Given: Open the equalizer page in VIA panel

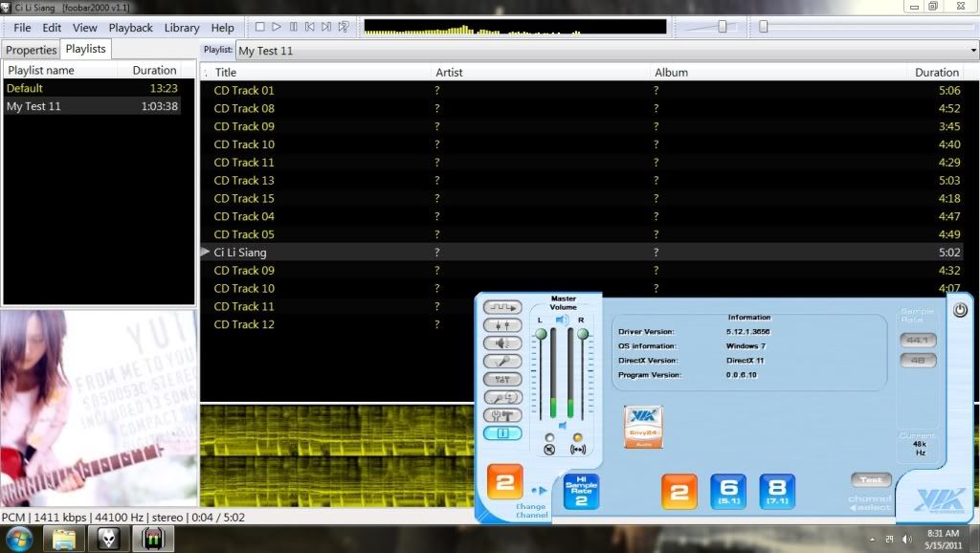Looking at the screenshot, I should click(501, 379).
